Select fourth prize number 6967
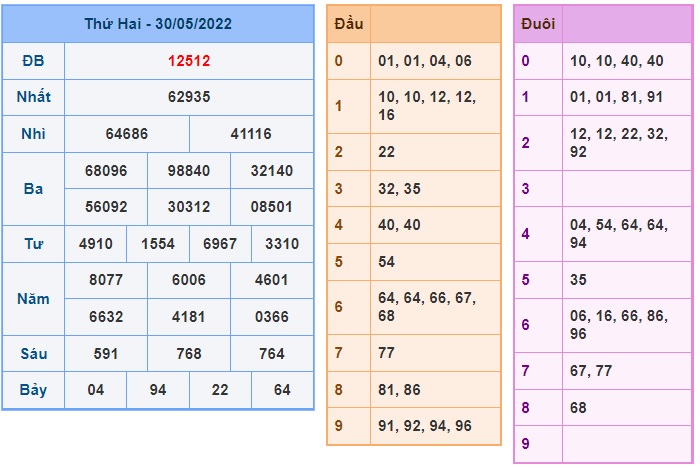 (x=220, y=244)
